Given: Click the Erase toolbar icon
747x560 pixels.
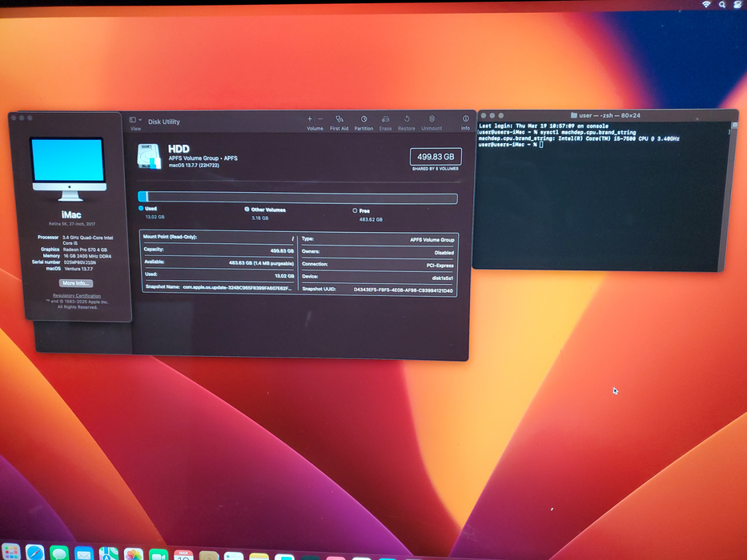Looking at the screenshot, I should pos(385,119).
